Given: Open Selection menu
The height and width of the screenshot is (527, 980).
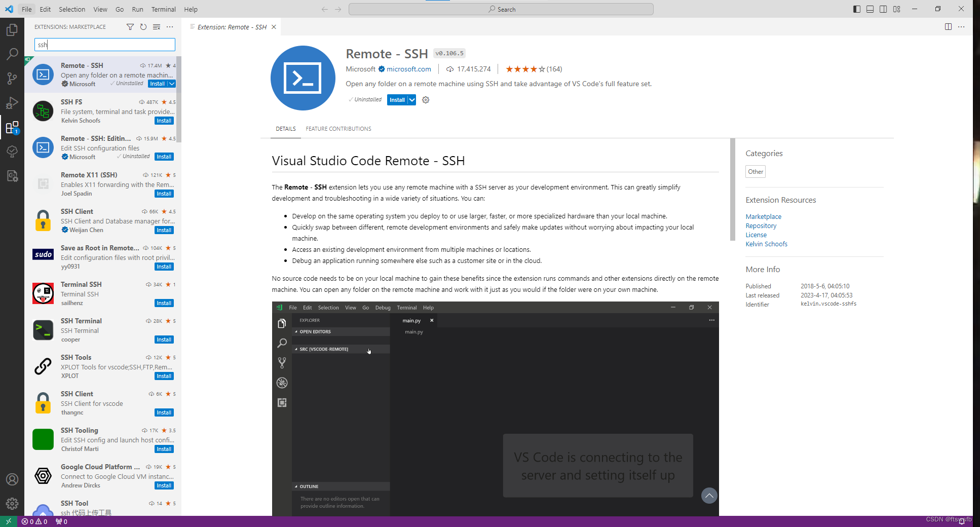Looking at the screenshot, I should pos(72,9).
